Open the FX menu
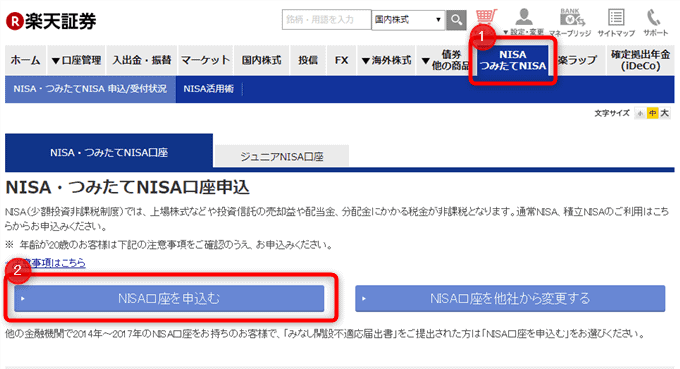 [341, 60]
